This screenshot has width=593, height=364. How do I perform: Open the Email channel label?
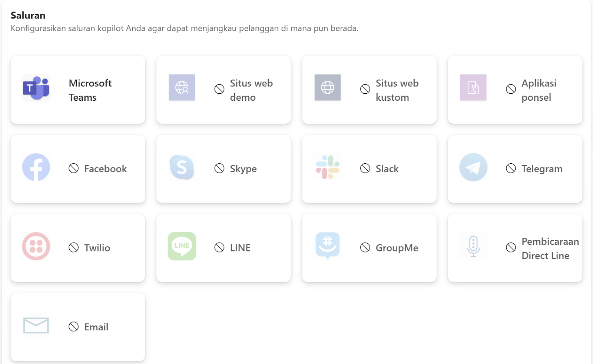tap(96, 327)
